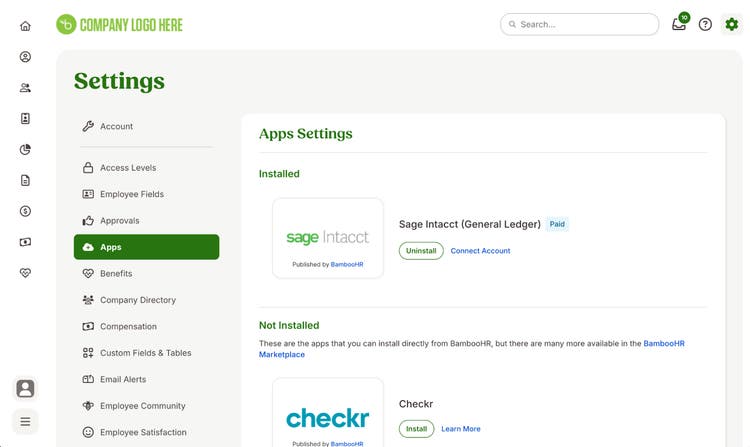
Task: Click the BambooHR company logo
Action: click(x=119, y=24)
